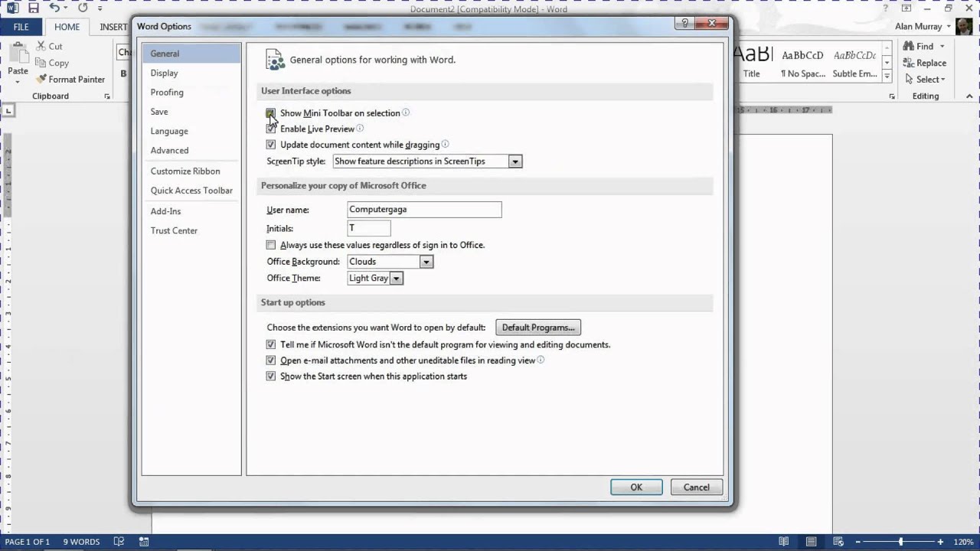Open the Office Theme dropdown
Image resolution: width=980 pixels, height=551 pixels.
pos(396,278)
